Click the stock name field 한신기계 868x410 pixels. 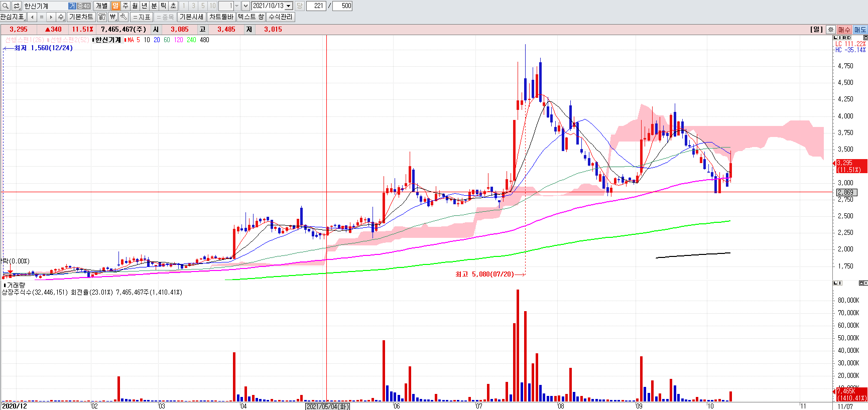click(x=45, y=6)
